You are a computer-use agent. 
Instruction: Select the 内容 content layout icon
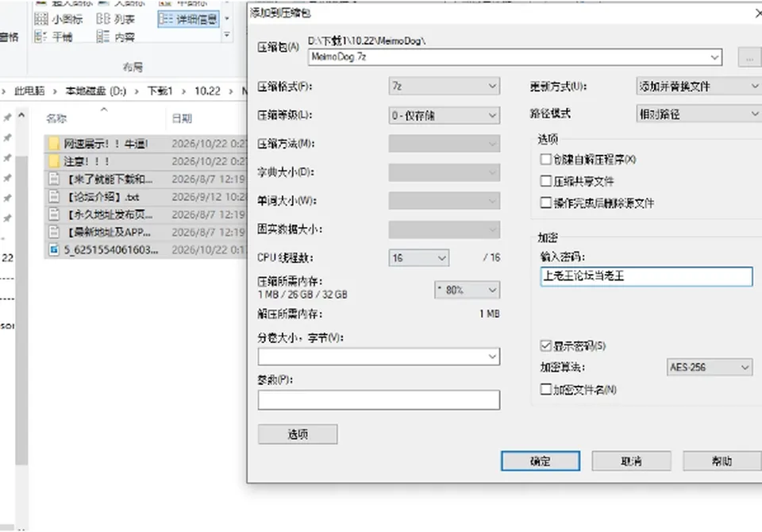point(103,37)
